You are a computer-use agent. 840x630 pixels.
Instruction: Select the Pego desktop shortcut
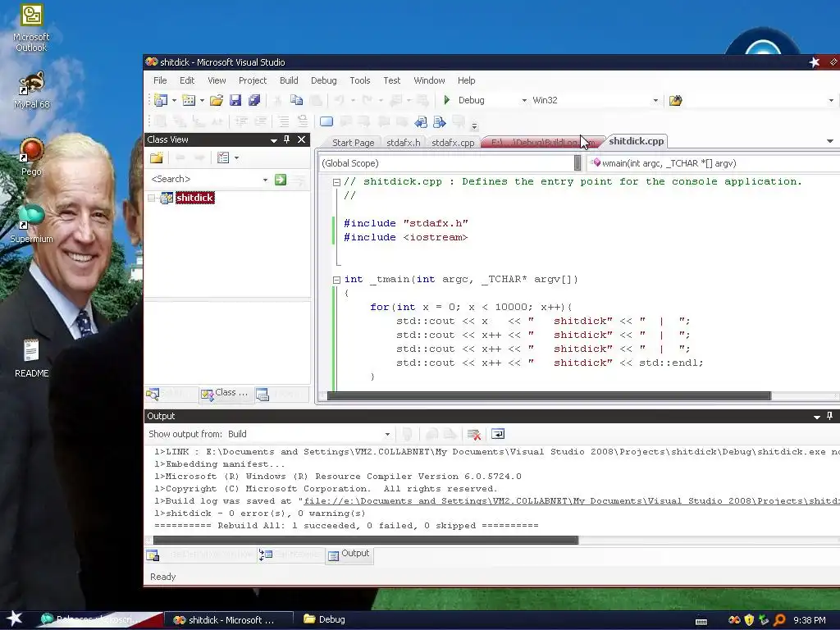click(31, 157)
